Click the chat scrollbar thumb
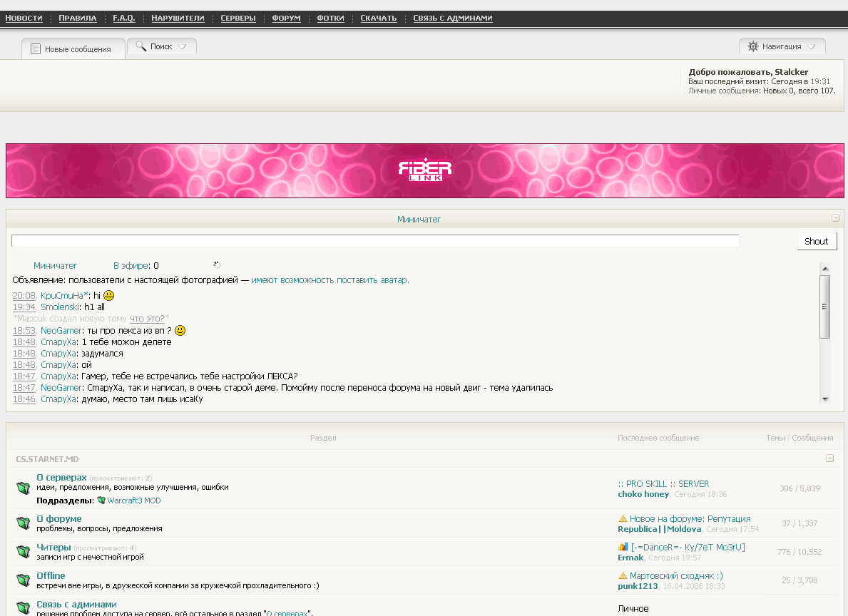The height and width of the screenshot is (616, 848). 824,307
